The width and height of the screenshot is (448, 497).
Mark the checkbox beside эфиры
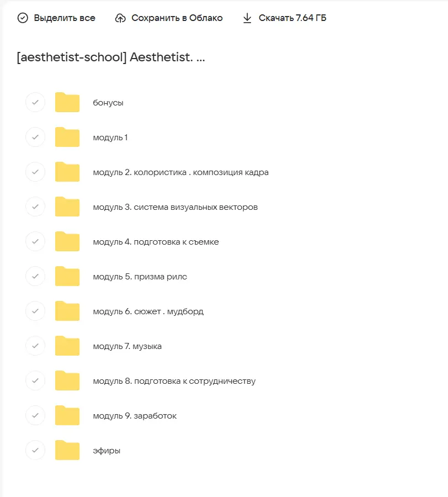coord(35,451)
